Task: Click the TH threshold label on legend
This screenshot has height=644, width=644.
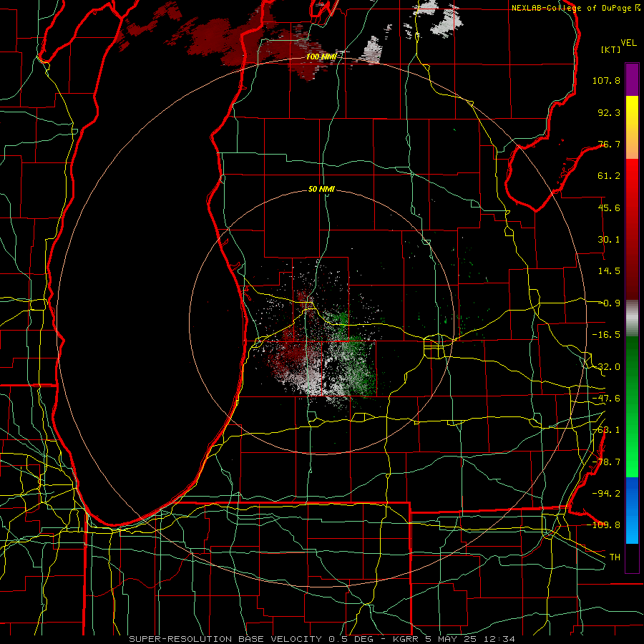Action: pos(615,557)
